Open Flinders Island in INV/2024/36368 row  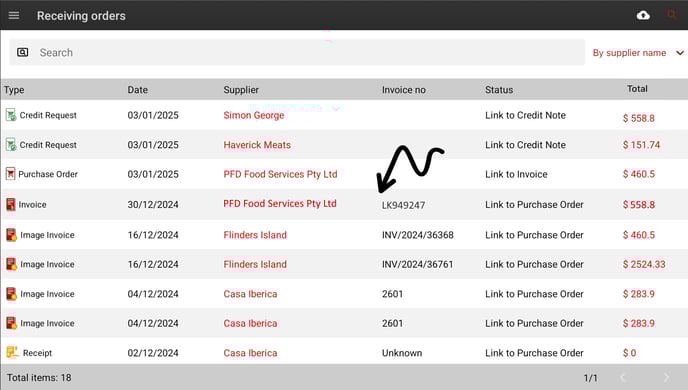point(255,235)
